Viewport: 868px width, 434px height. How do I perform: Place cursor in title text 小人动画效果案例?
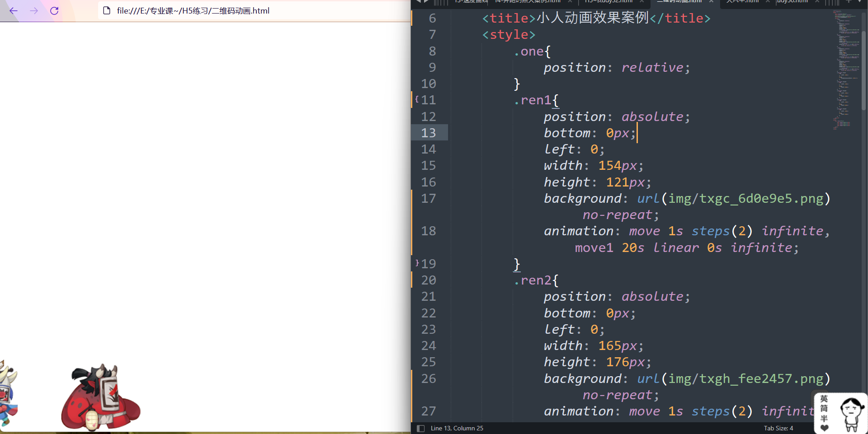coord(593,18)
